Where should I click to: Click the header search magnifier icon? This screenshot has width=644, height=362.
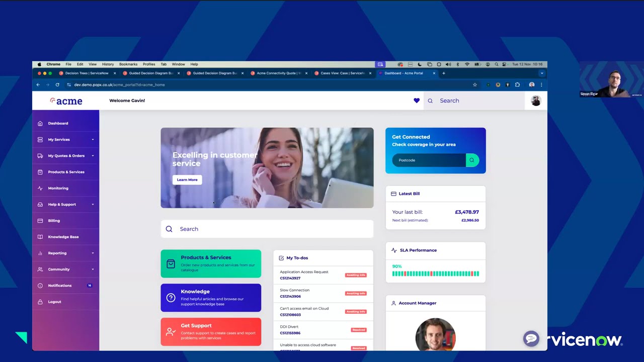coord(430,101)
